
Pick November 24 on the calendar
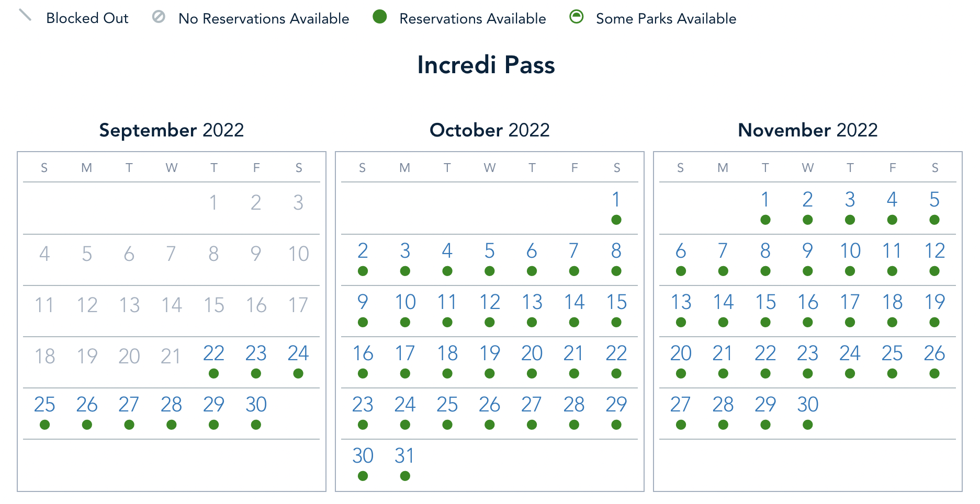[x=850, y=353]
